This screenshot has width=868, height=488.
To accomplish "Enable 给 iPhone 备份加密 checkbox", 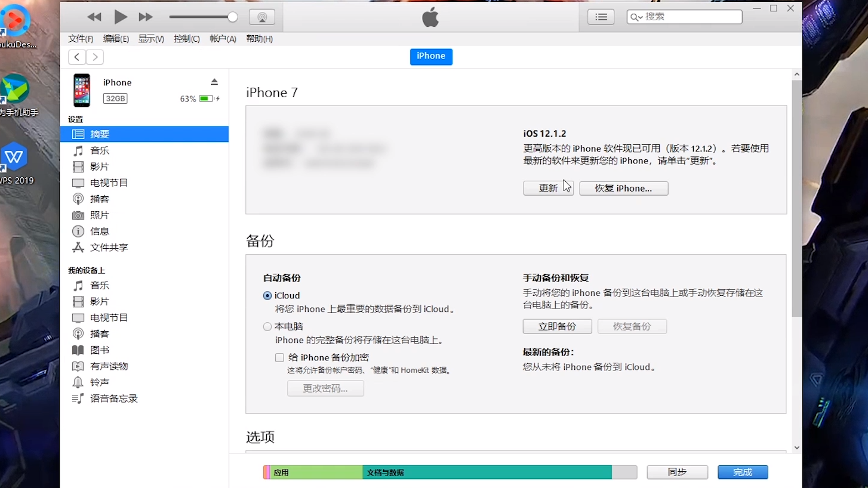I will (279, 357).
